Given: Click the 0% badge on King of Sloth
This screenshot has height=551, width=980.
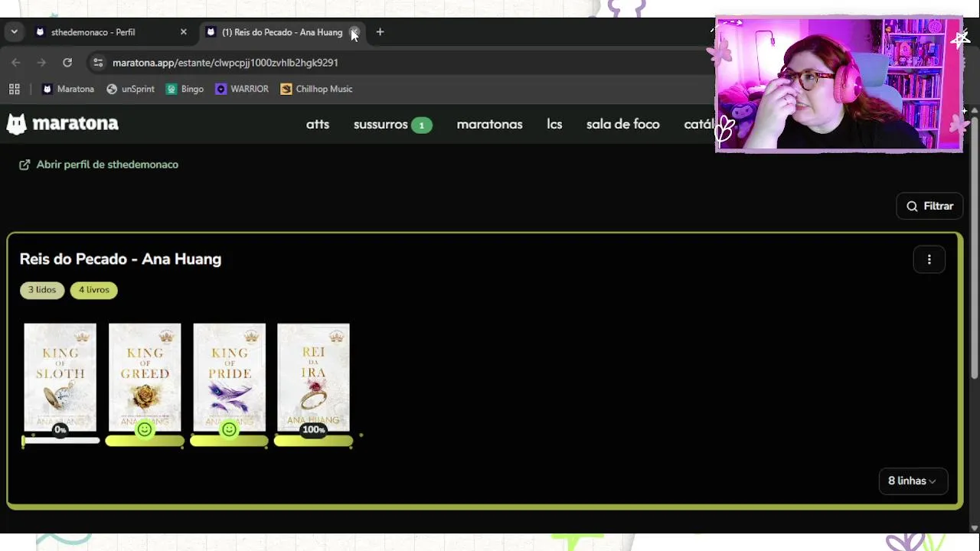Looking at the screenshot, I should [60, 430].
